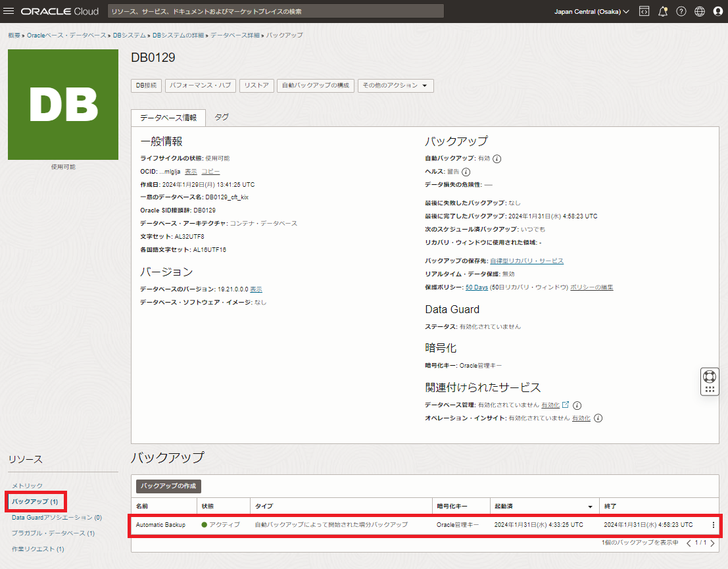Open the Cloud Shell developer tools icon

tap(644, 11)
